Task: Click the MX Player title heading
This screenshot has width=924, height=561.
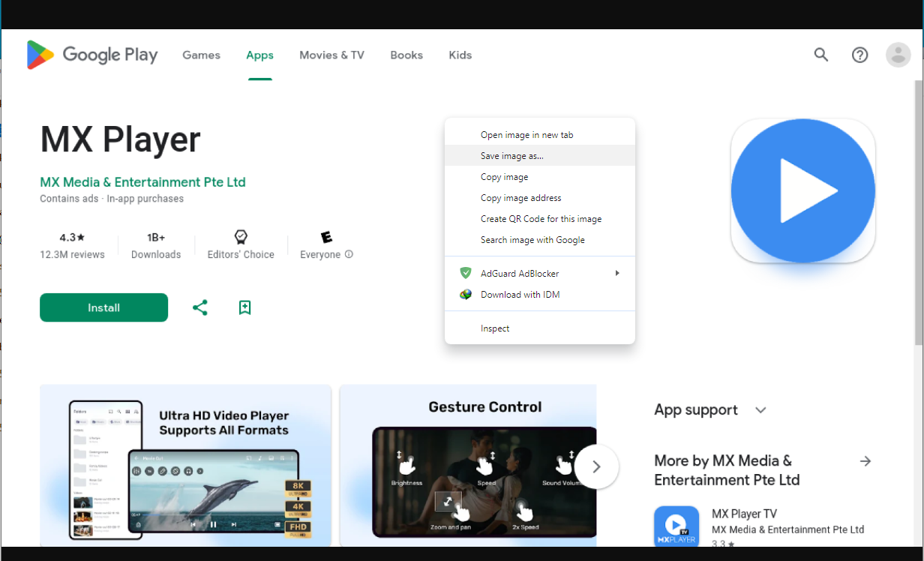Action: (120, 139)
